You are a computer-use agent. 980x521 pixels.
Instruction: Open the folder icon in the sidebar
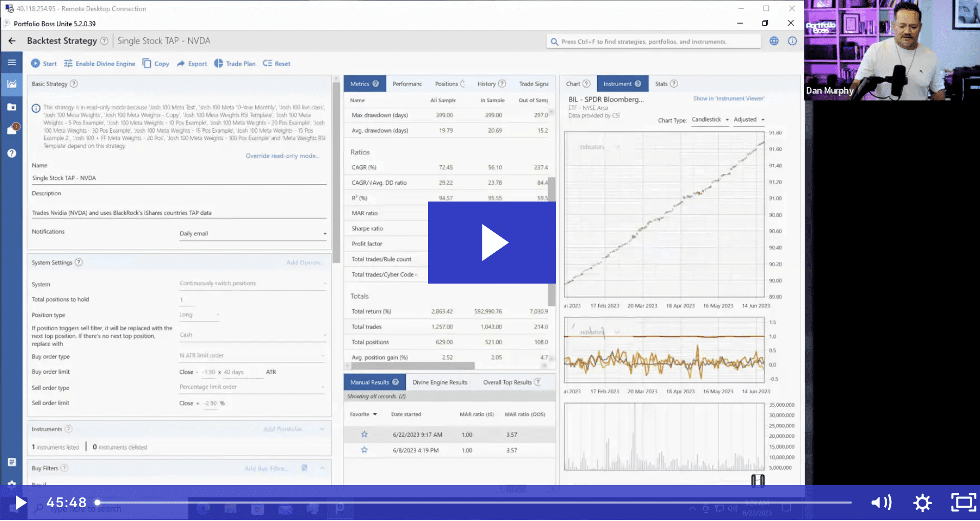tap(12, 107)
